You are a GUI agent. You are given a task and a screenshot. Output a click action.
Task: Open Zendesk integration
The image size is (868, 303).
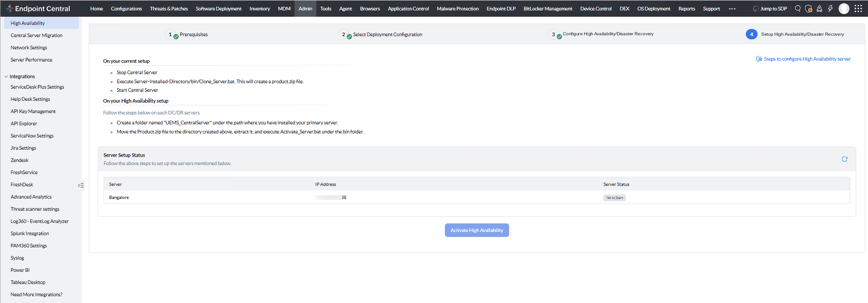pos(19,160)
